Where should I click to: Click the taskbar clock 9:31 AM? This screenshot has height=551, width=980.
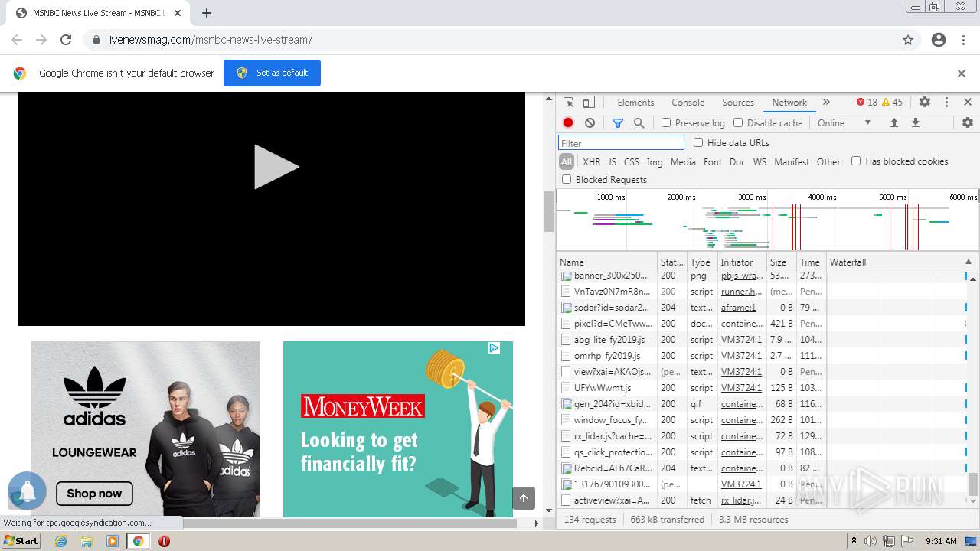(x=941, y=541)
